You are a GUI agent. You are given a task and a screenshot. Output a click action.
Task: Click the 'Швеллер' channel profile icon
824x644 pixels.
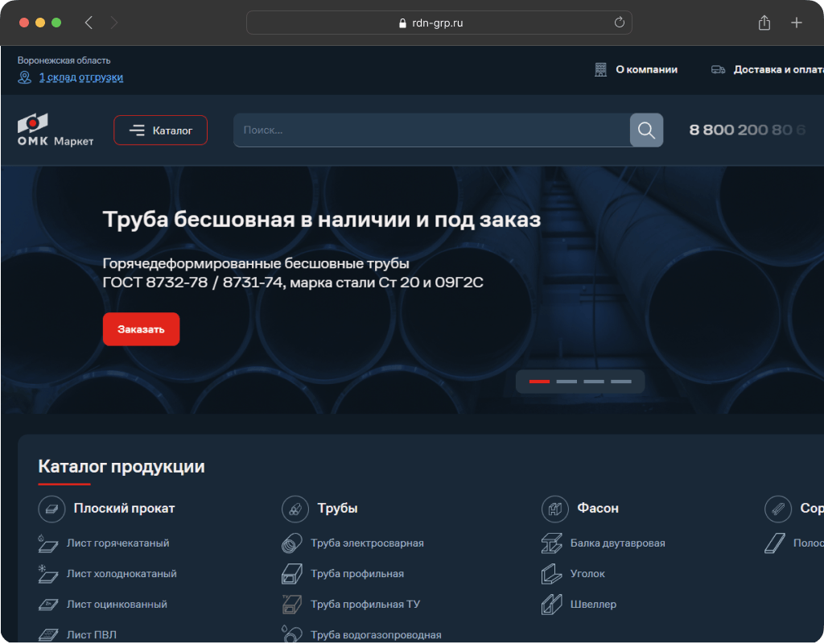pyautogui.click(x=552, y=605)
